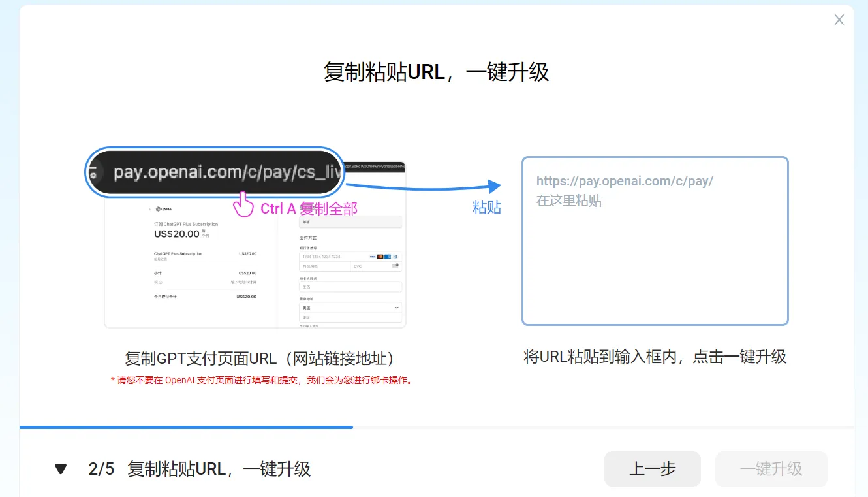The height and width of the screenshot is (497, 868).
Task: Click the footer step label 2/5 复制粘贴URL，一键升级
Action: (200, 469)
